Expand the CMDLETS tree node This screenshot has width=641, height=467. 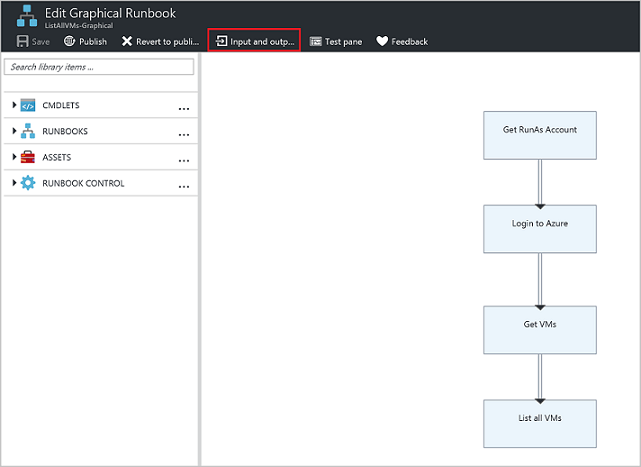(x=14, y=105)
